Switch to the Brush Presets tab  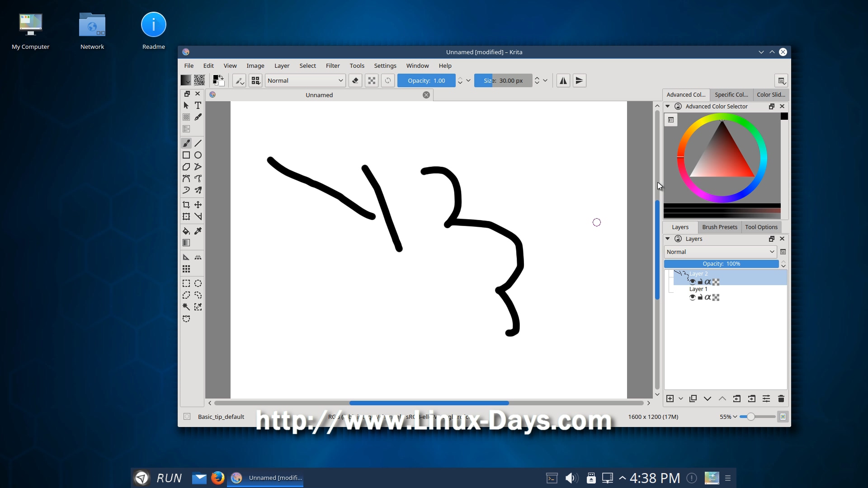pyautogui.click(x=720, y=227)
